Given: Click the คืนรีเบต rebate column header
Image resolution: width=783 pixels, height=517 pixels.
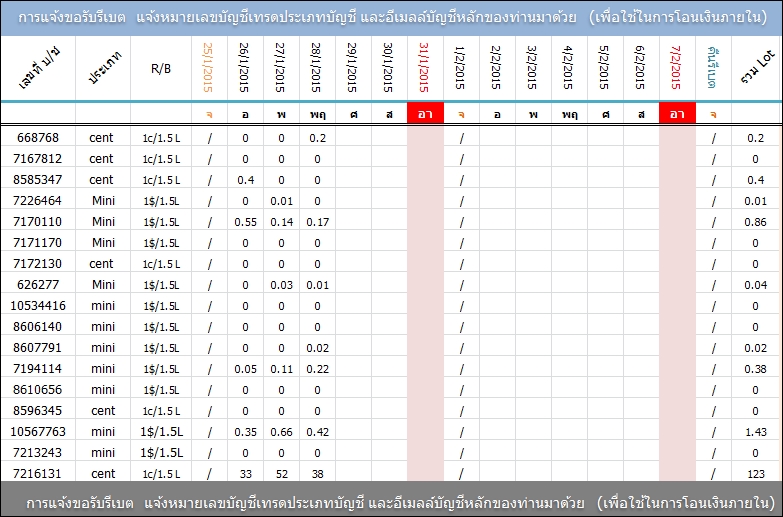Looking at the screenshot, I should (713, 67).
